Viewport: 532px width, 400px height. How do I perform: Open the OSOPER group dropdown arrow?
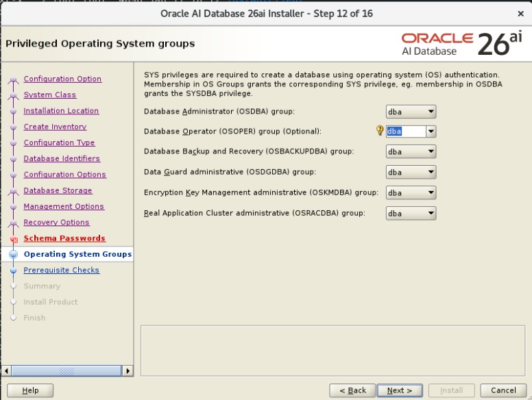(x=431, y=132)
